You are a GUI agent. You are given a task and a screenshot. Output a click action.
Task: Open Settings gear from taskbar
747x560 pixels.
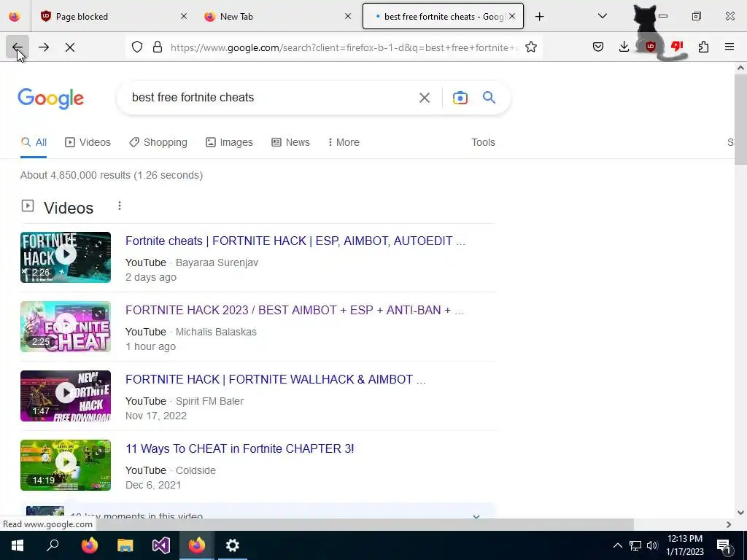(x=232, y=545)
